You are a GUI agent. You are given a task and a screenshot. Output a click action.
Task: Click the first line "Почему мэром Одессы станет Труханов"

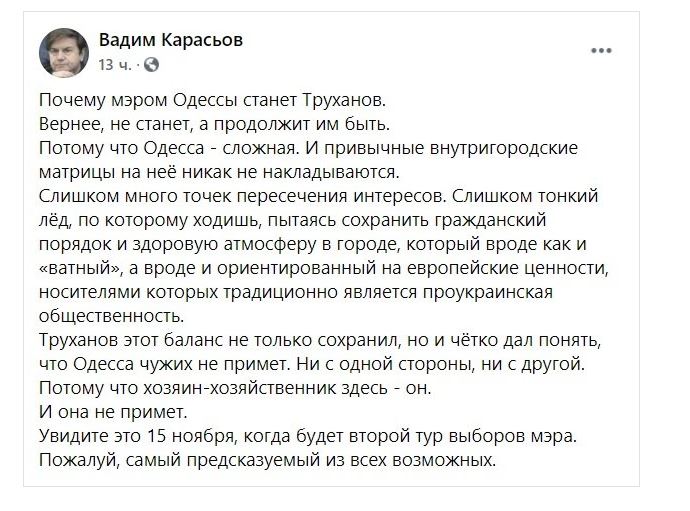pos(210,102)
